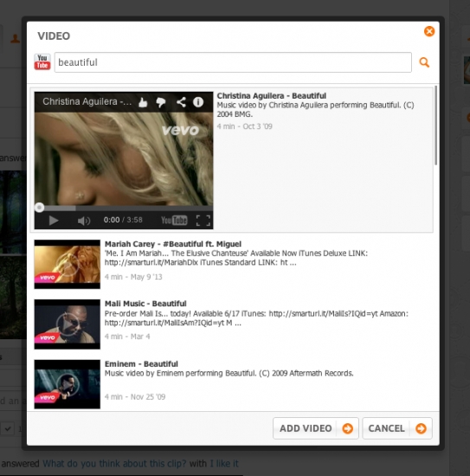The width and height of the screenshot is (470, 476).
Task: Click the CANCEL button
Action: click(x=397, y=428)
